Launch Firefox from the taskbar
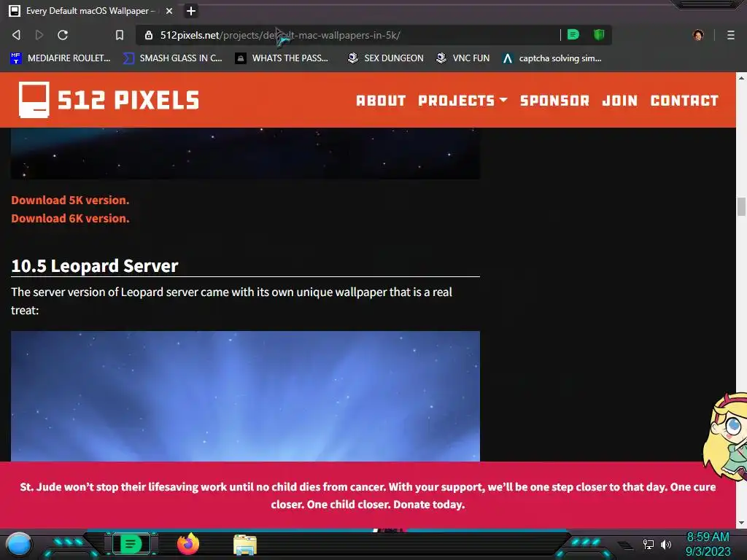 pos(188,544)
